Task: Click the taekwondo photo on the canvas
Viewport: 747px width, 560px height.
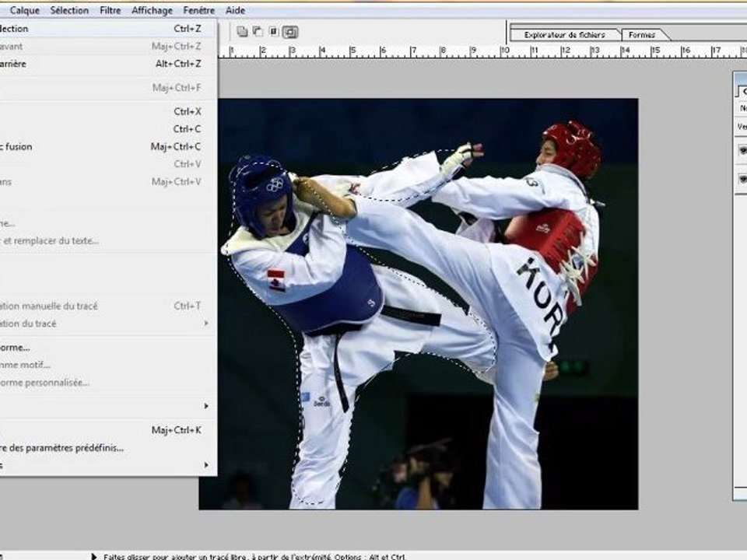Action: point(419,304)
